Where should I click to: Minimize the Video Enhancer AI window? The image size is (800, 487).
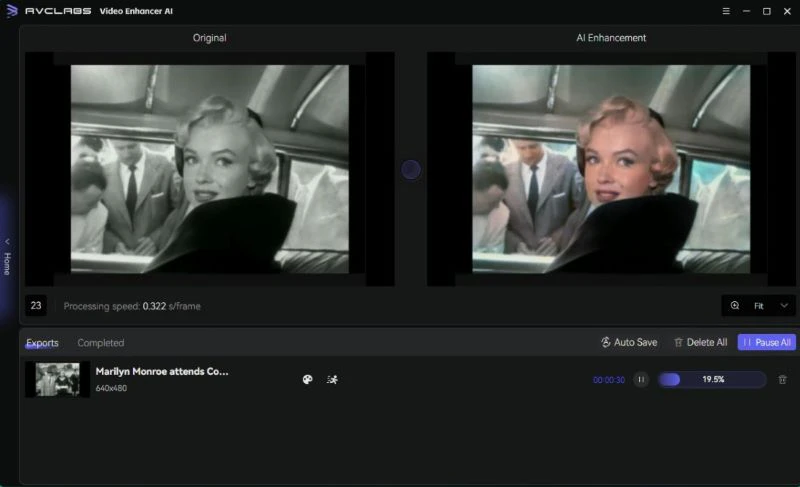[746, 11]
